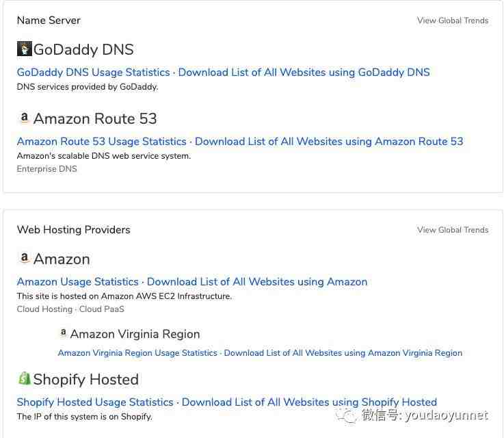This screenshot has width=504, height=438.
Task: Click the Shopify Hosted bag icon
Action: [25, 378]
